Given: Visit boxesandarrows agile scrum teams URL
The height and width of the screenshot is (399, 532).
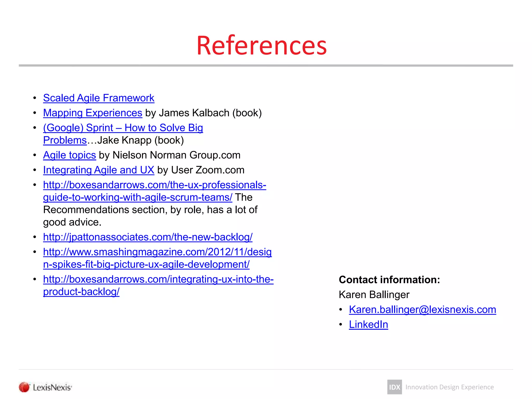Looking at the screenshot, I should 155,185.
